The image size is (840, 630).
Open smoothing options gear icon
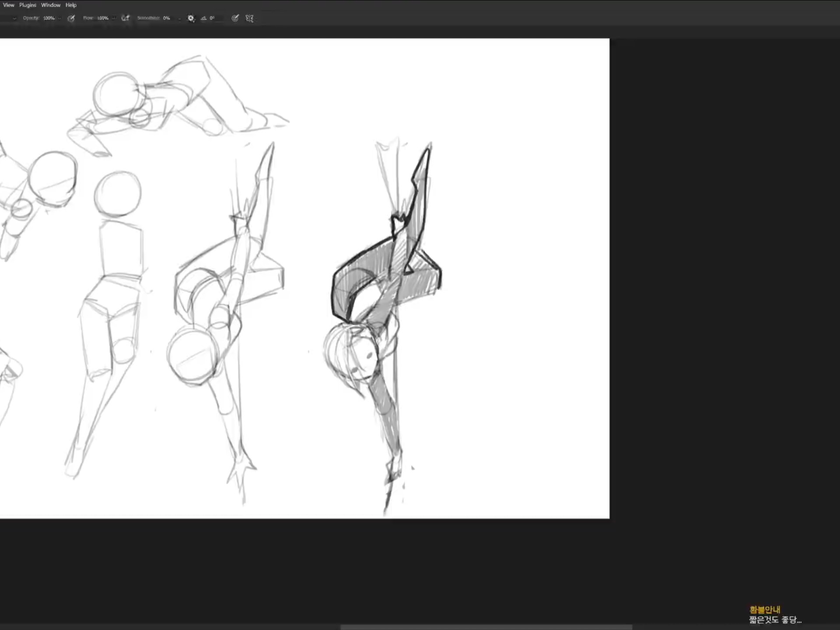click(x=191, y=18)
